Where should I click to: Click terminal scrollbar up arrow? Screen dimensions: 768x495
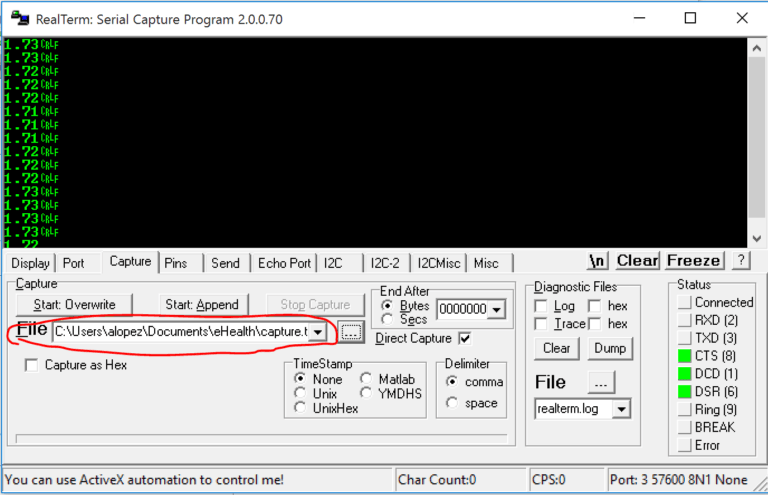[756, 48]
